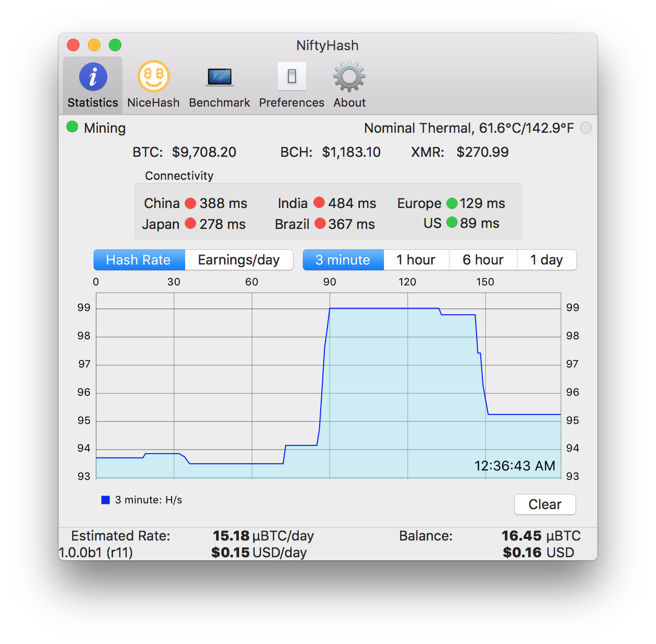Click the Europe green latency dot
The width and height of the screenshot is (656, 644).
[x=452, y=203]
